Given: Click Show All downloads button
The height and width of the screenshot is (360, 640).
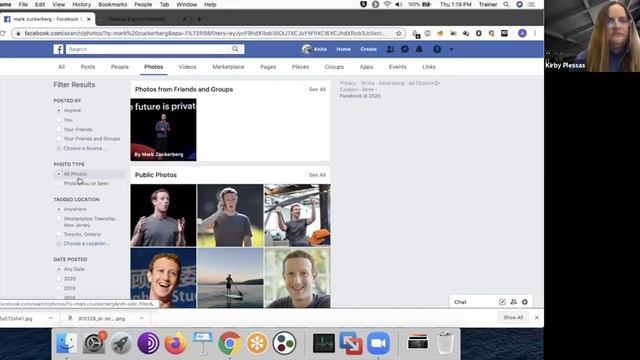Looking at the screenshot, I should (x=513, y=318).
